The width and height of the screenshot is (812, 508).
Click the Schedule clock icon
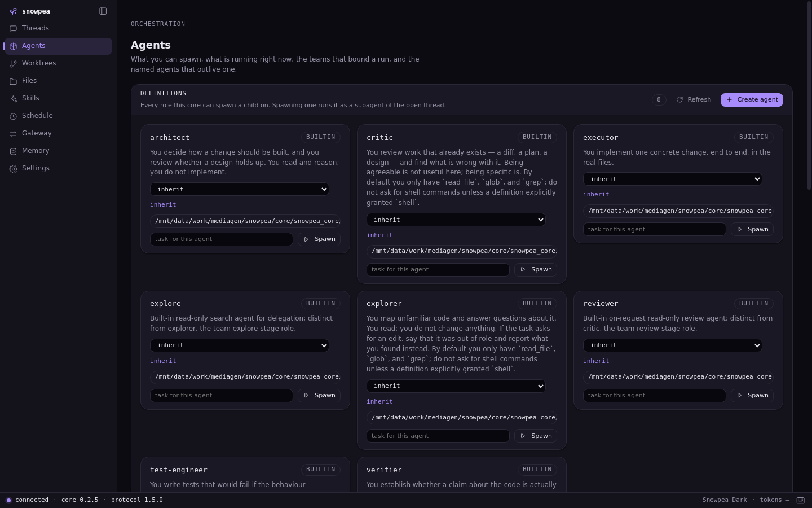click(x=14, y=116)
